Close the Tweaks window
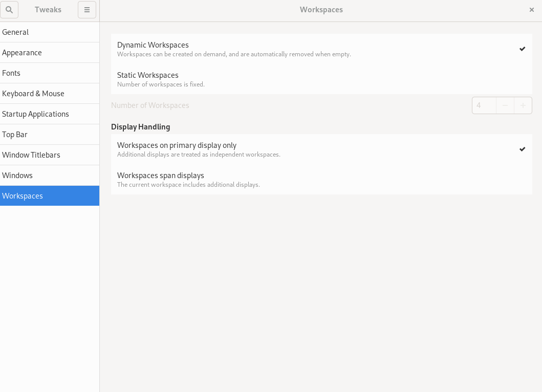542x392 pixels. (531, 10)
